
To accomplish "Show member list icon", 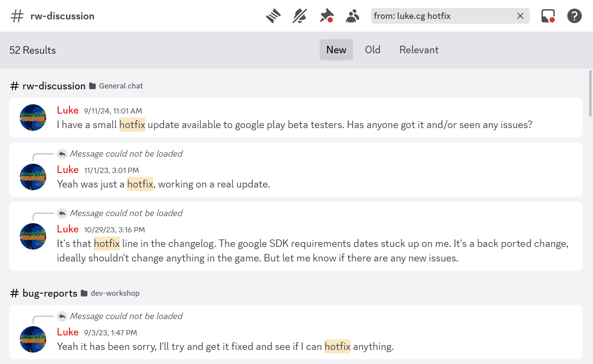I will coord(353,16).
